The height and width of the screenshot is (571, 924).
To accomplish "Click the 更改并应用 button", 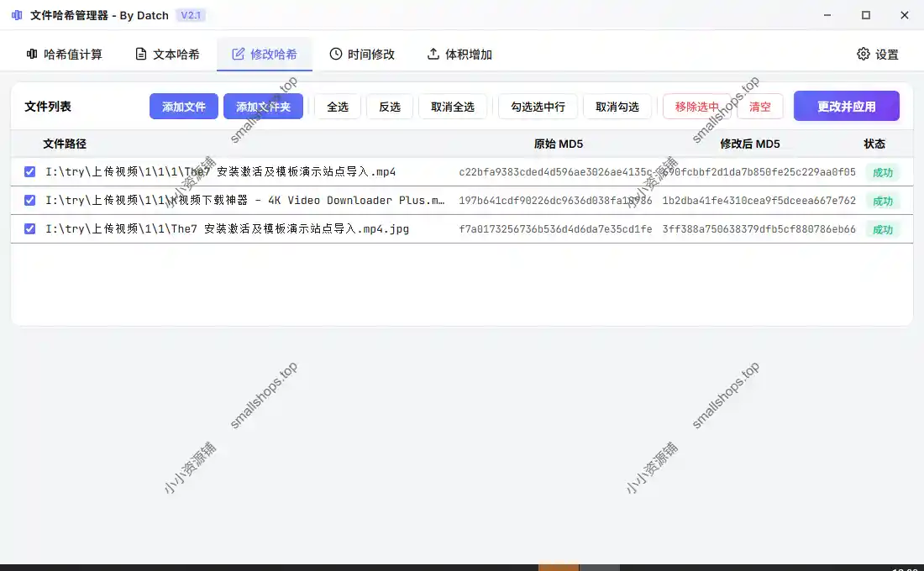I will pyautogui.click(x=846, y=106).
